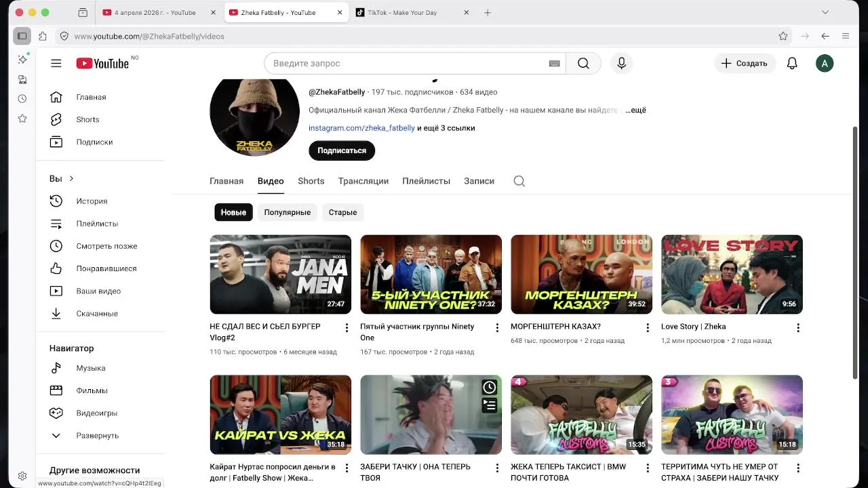868x488 pixels.
Task: Open new browser tab with plus
Action: point(487,12)
